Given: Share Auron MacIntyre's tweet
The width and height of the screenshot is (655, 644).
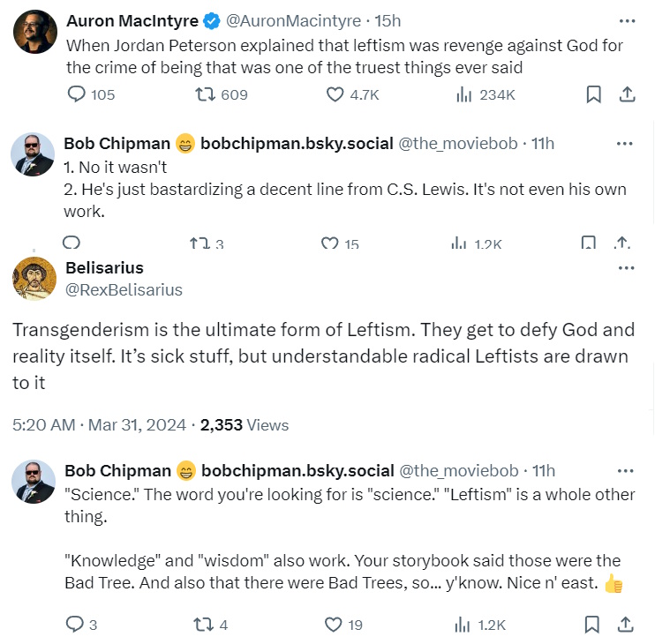Looking at the screenshot, I should tap(625, 94).
